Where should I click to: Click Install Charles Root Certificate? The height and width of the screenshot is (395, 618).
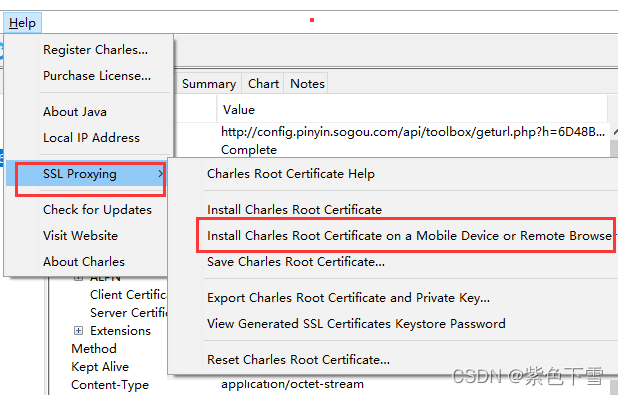[294, 210]
